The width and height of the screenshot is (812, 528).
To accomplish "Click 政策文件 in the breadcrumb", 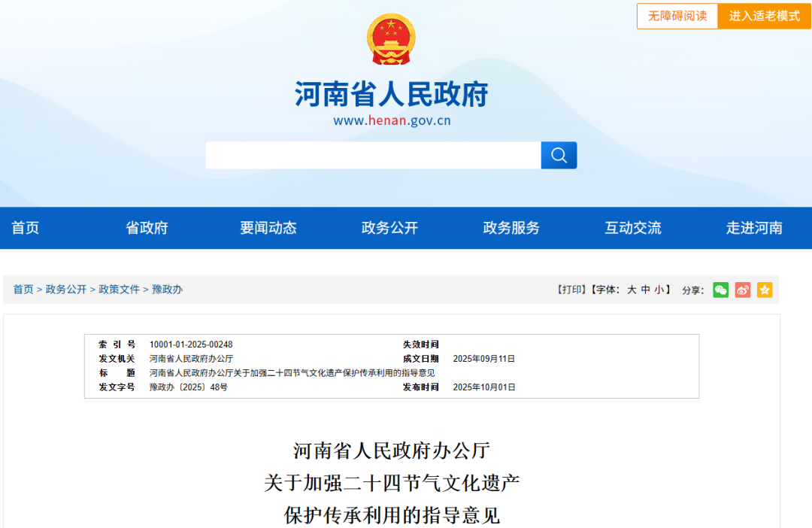I will (x=120, y=290).
